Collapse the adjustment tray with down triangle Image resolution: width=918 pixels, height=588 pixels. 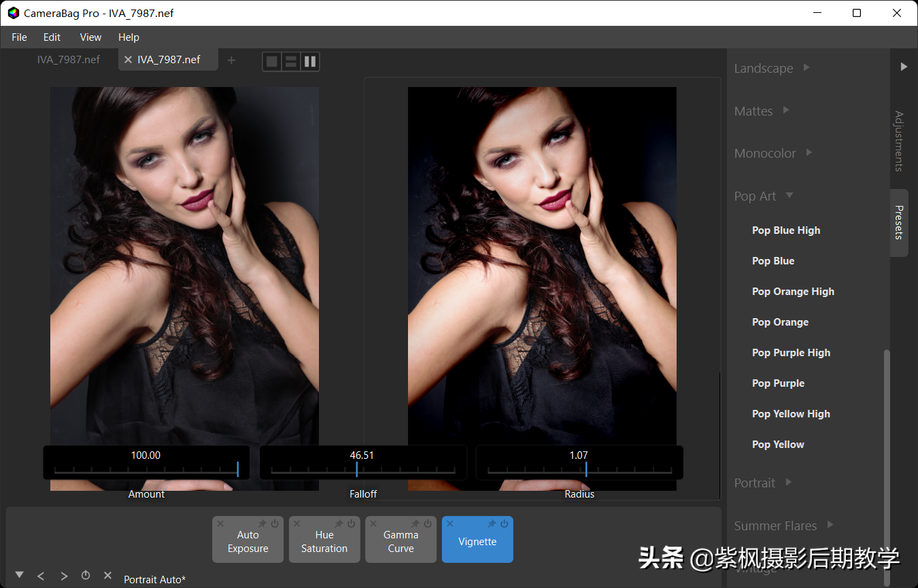pos(19,575)
